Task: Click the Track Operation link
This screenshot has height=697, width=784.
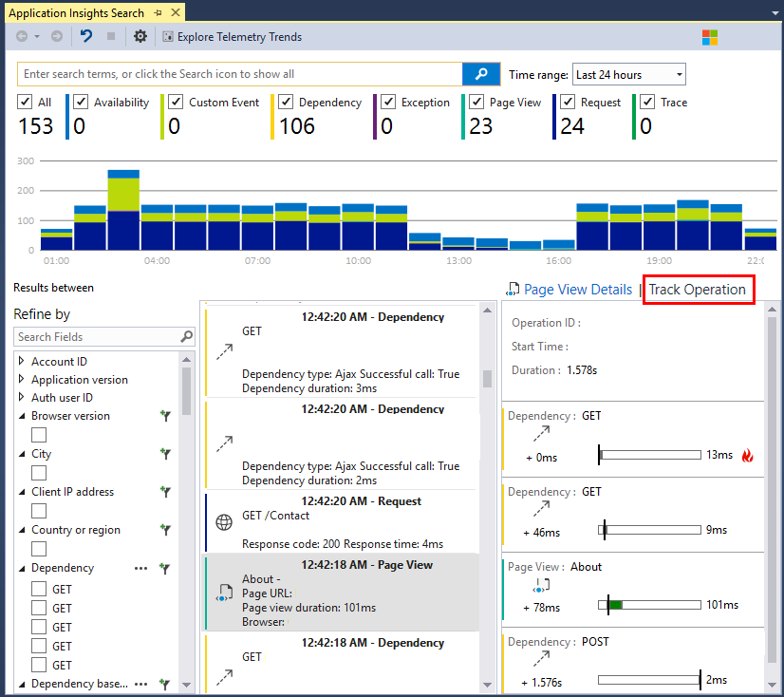Action: (x=698, y=290)
